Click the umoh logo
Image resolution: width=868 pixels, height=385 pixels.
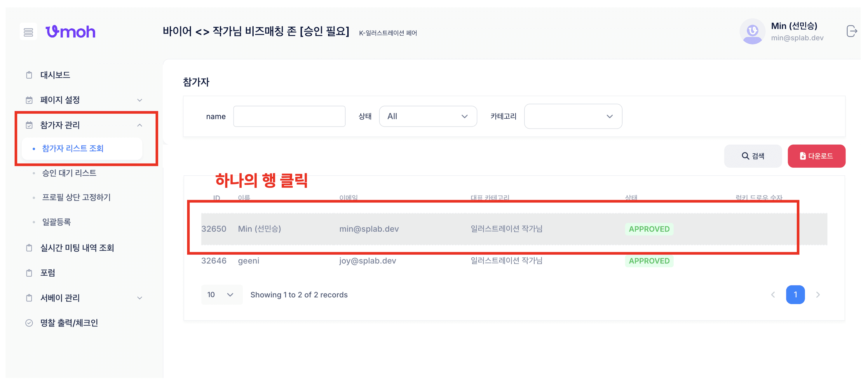click(70, 32)
